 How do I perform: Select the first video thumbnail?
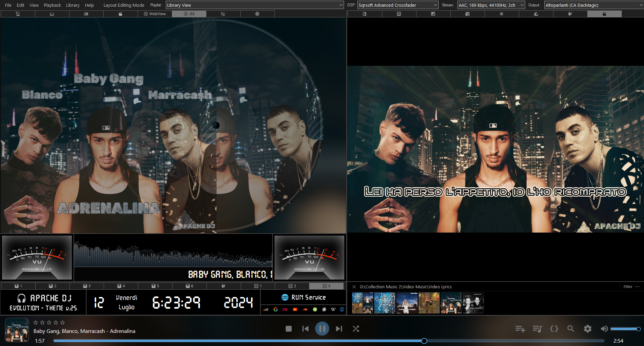(362, 303)
